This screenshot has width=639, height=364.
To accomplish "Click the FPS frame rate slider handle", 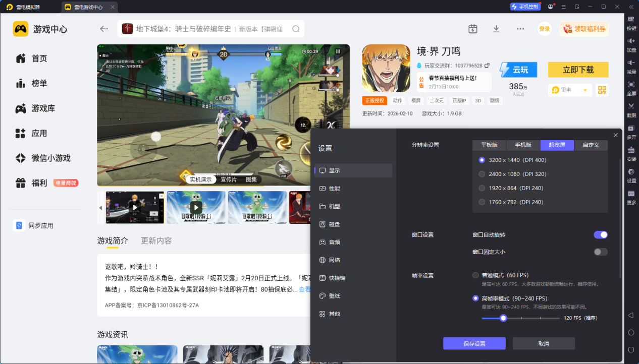I will click(x=503, y=318).
